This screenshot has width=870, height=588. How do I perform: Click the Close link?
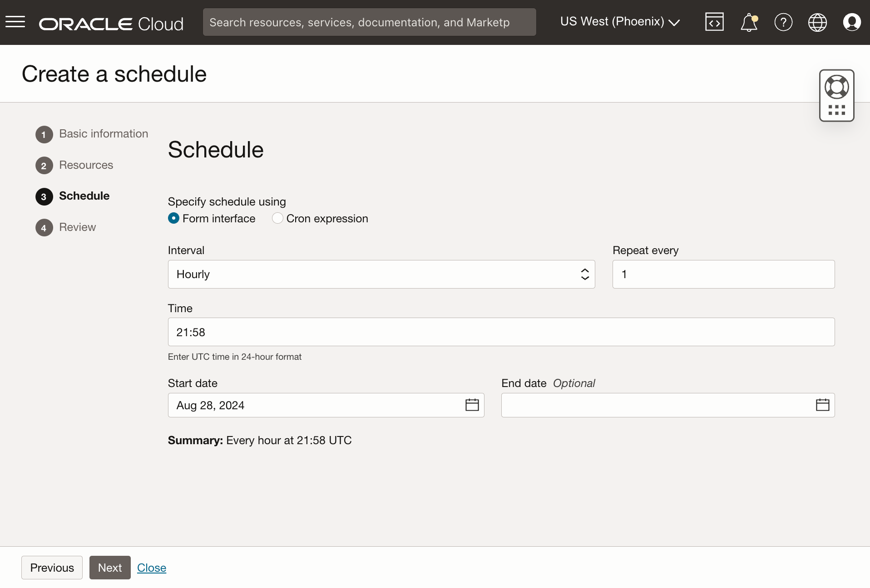coord(152,568)
